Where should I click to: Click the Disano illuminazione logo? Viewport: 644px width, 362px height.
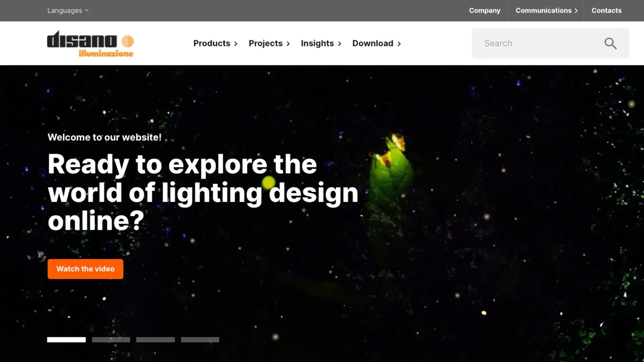(91, 44)
